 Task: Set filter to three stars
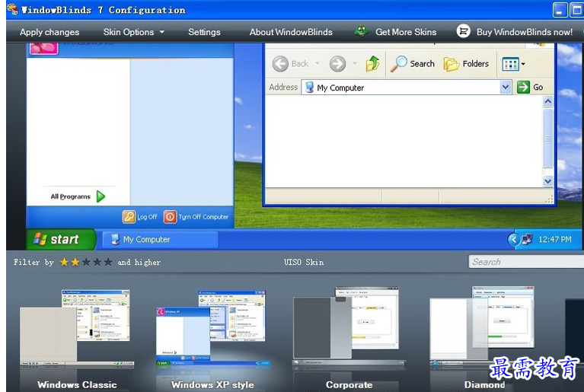coord(86,263)
